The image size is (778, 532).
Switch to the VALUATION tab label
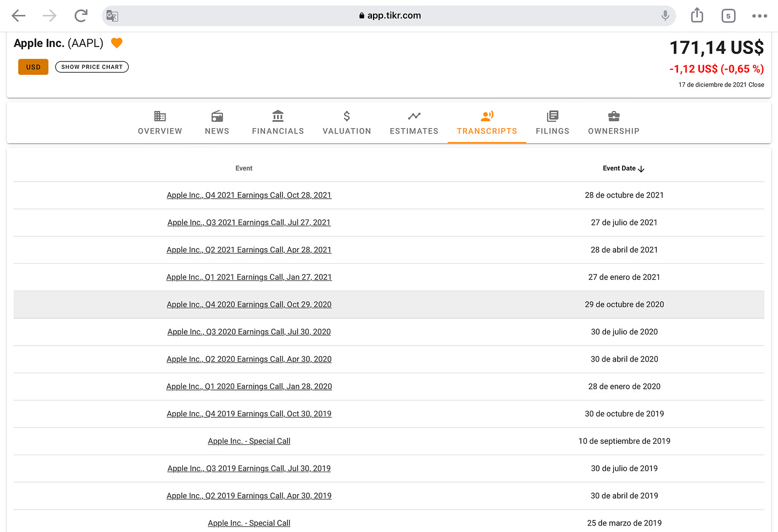pos(347,131)
